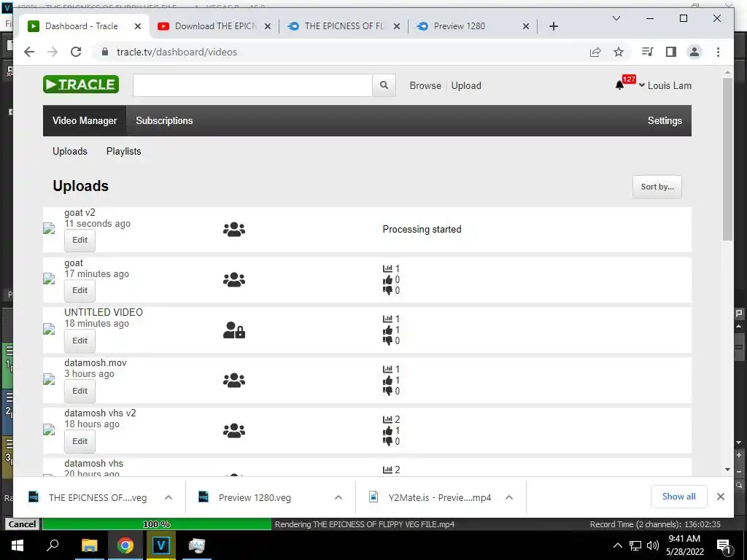Screen dimensions: 747x560
Task: Open a new browser tab with plus
Action: click(x=553, y=26)
